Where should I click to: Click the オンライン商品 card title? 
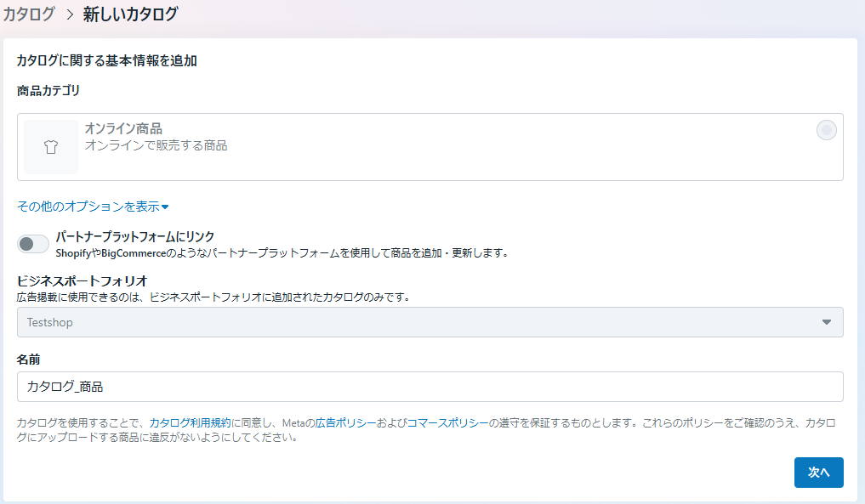(x=123, y=129)
